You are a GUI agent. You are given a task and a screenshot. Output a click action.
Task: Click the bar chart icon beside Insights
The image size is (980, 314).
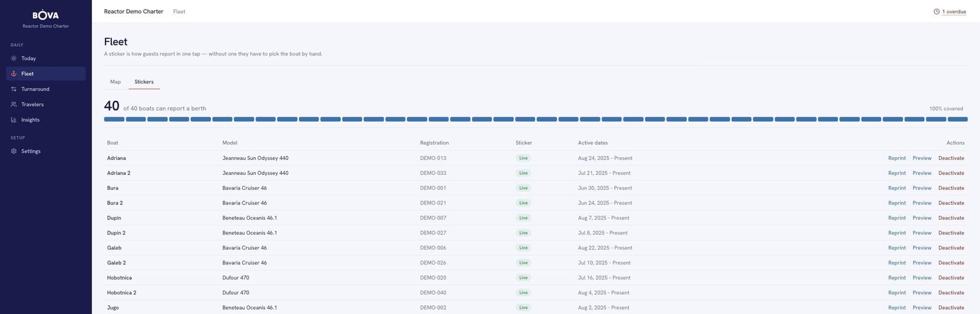(x=14, y=119)
